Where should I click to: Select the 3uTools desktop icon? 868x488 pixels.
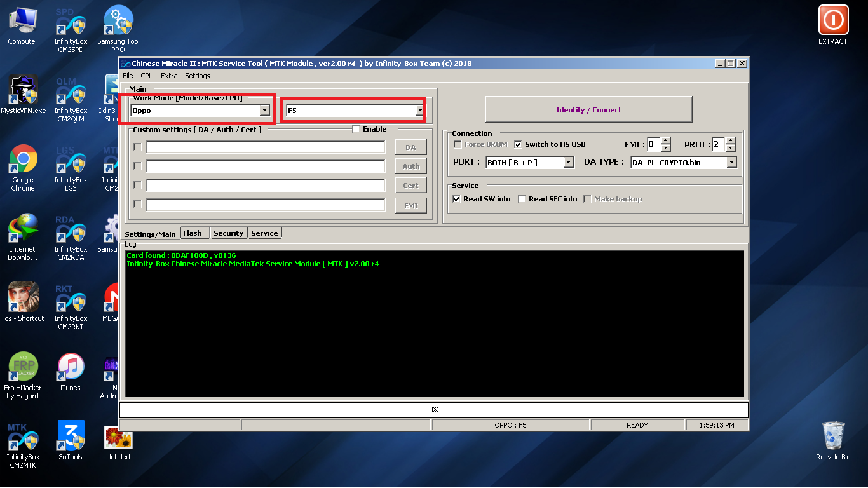71,441
